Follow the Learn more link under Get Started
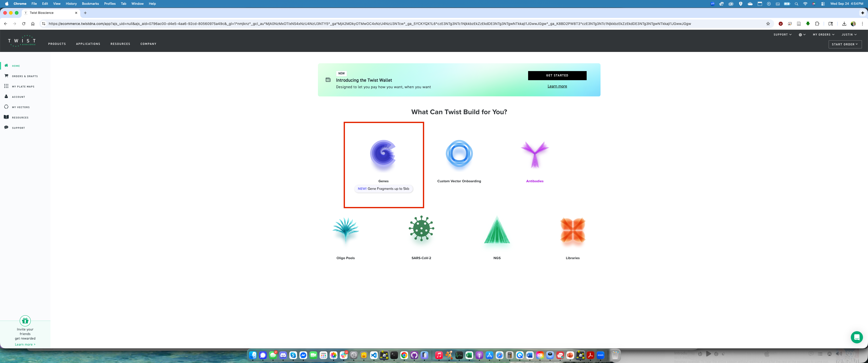Viewport: 868px width, 363px height. 557,86
